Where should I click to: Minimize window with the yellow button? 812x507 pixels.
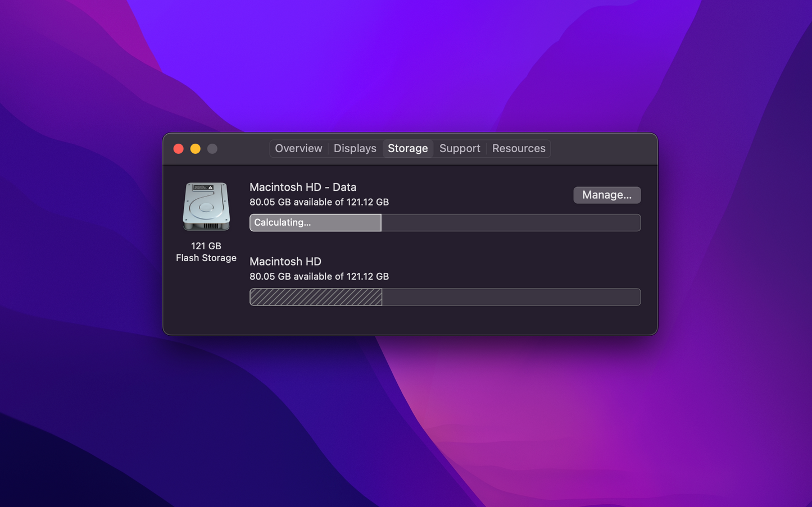pyautogui.click(x=196, y=149)
